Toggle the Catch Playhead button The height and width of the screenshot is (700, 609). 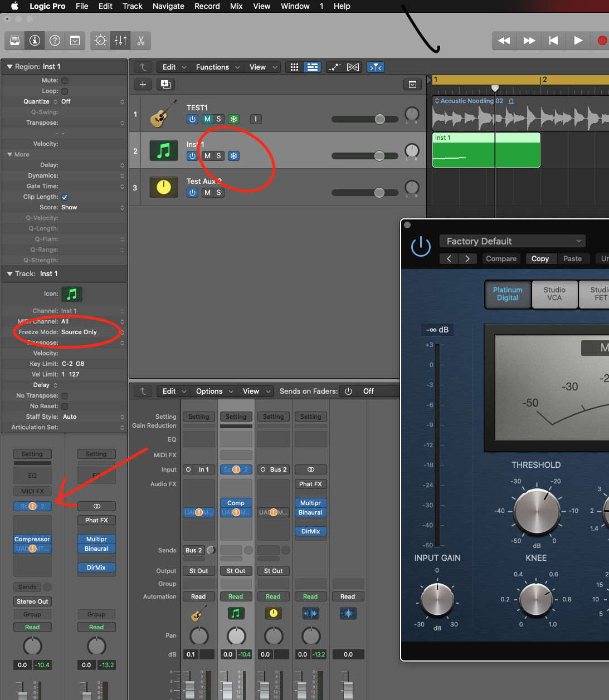(x=376, y=67)
